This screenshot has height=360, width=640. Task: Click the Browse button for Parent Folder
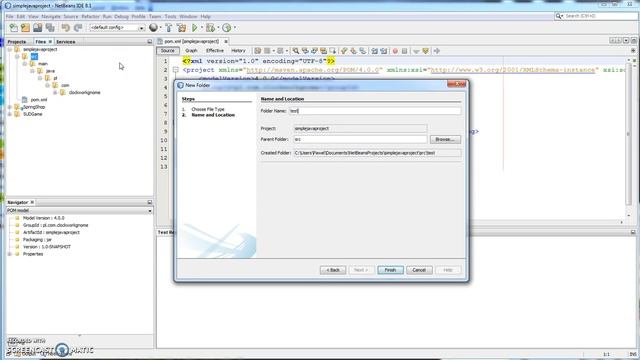[445, 140]
